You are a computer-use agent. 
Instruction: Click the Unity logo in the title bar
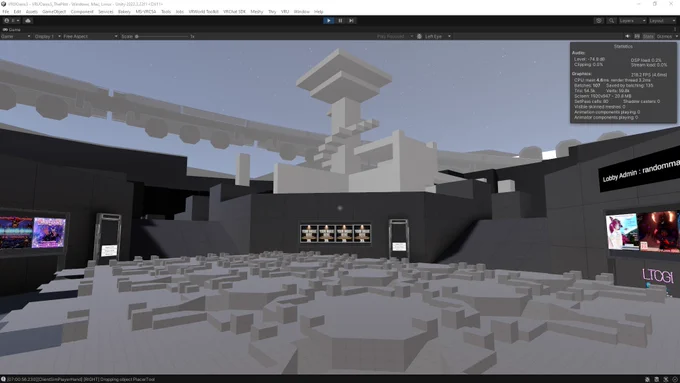4,4
